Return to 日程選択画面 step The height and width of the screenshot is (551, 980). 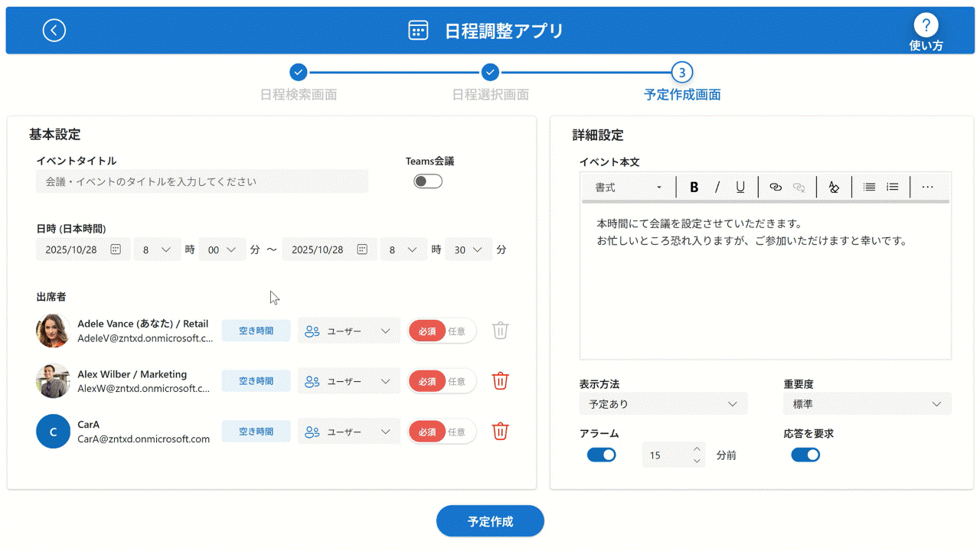click(490, 73)
